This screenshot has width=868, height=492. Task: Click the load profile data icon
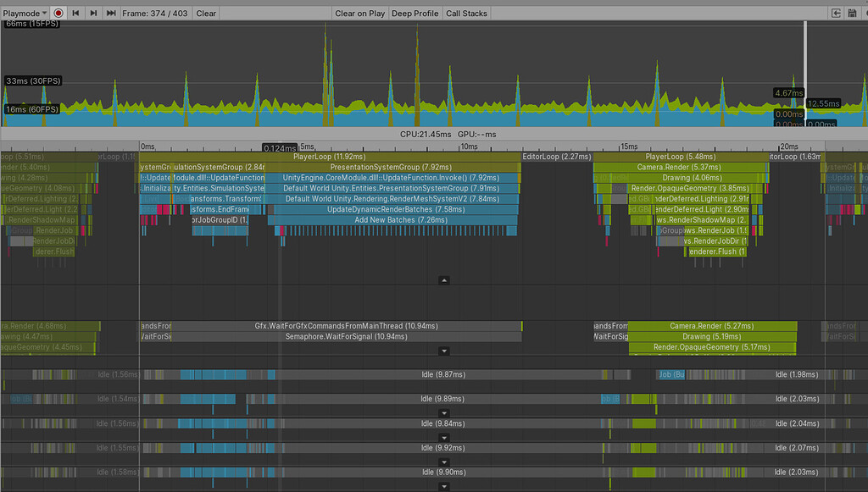[835, 13]
